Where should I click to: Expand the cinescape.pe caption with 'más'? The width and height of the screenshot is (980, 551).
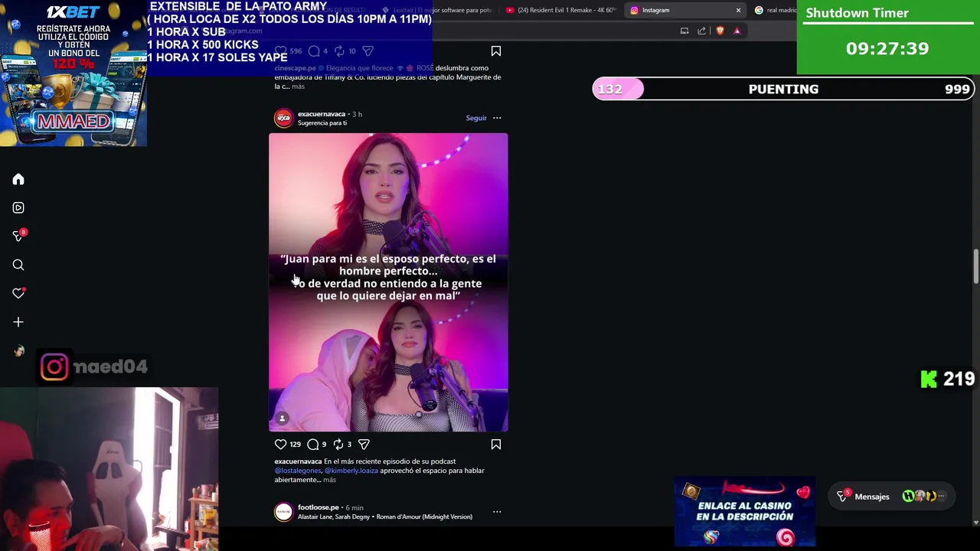click(298, 86)
